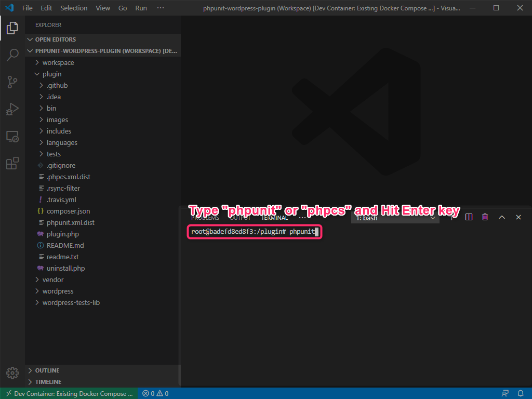Image resolution: width=532 pixels, height=399 pixels.
Task: Expand the OUTLINE section
Action: [47, 370]
